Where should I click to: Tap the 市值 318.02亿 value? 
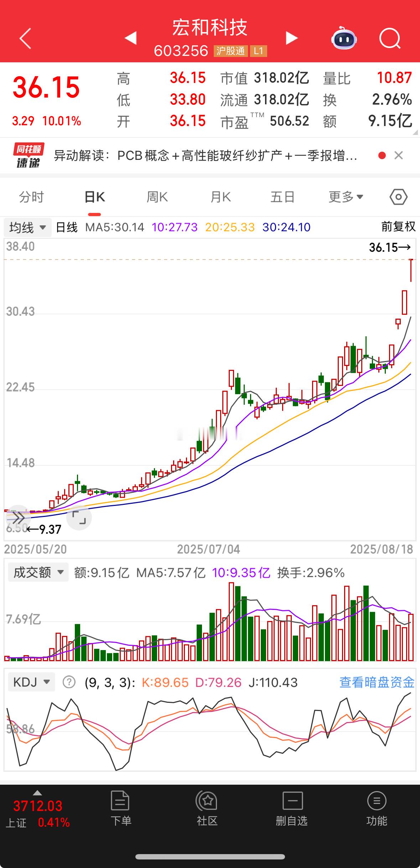[x=281, y=78]
